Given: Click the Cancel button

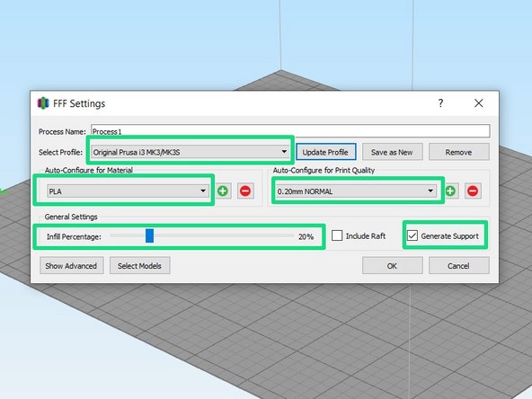Looking at the screenshot, I should point(458,266).
